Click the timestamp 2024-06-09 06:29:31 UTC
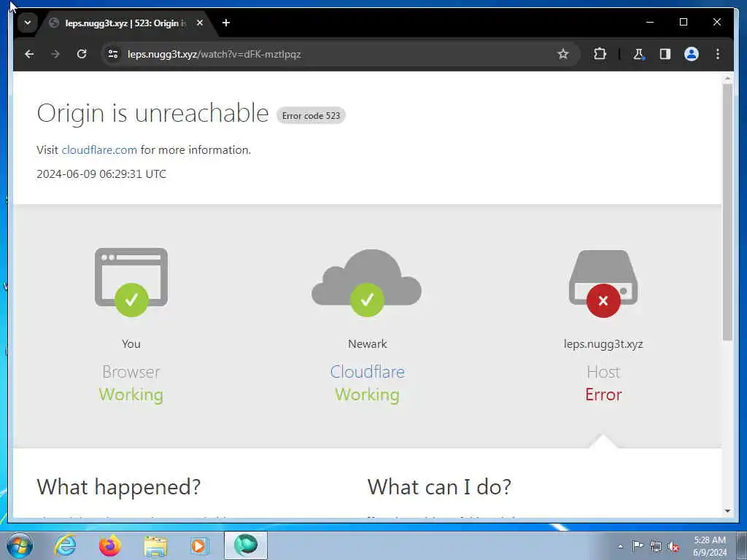The height and width of the screenshot is (560, 747). (x=101, y=174)
